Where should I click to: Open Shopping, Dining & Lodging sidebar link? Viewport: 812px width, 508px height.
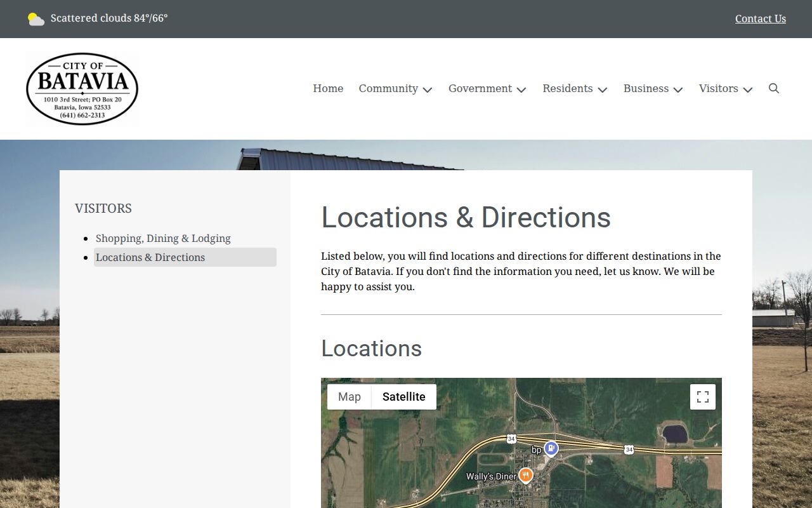tap(163, 238)
